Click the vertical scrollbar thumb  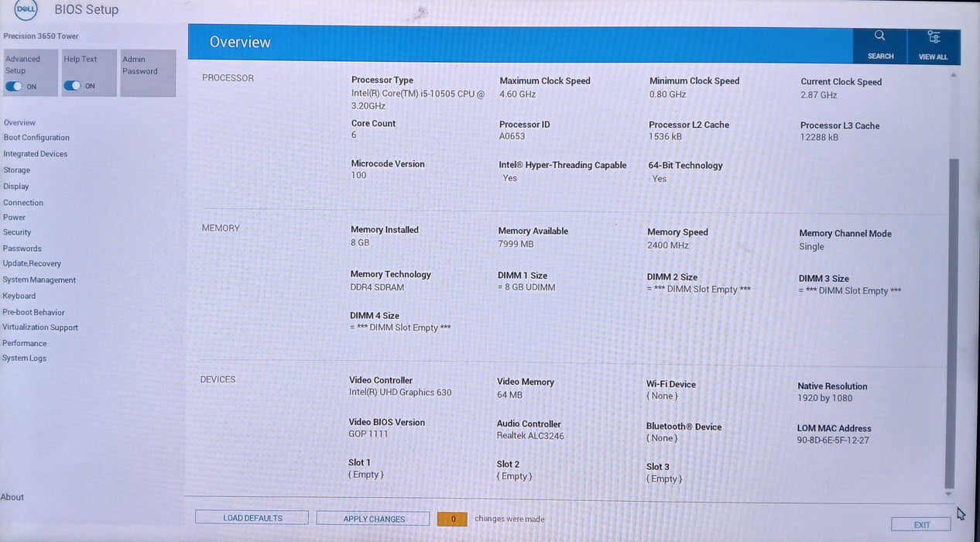[951, 323]
